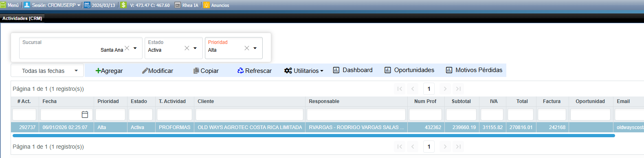Go to next page in bottom pager

pos(445,147)
